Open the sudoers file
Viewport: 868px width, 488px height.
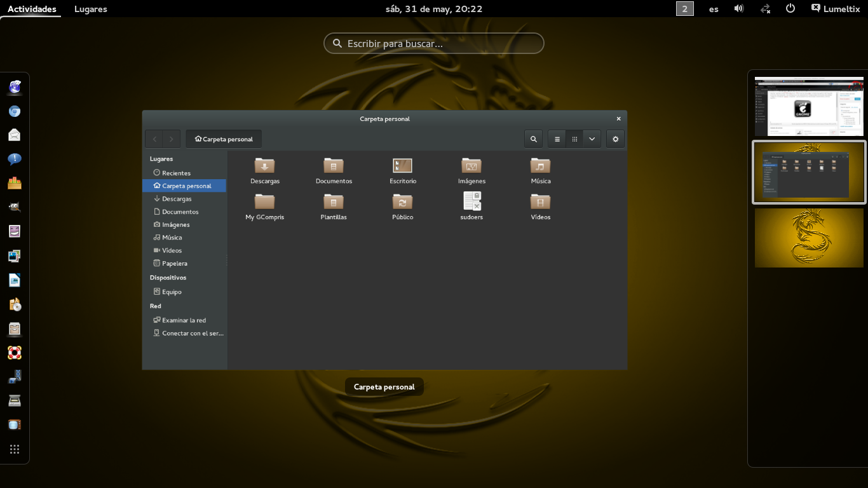[x=471, y=202]
